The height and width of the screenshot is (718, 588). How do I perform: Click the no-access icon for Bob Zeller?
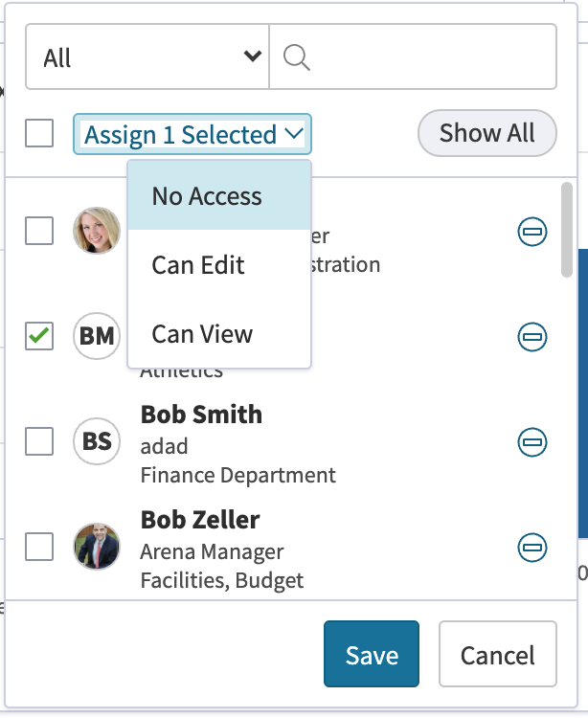(532, 548)
